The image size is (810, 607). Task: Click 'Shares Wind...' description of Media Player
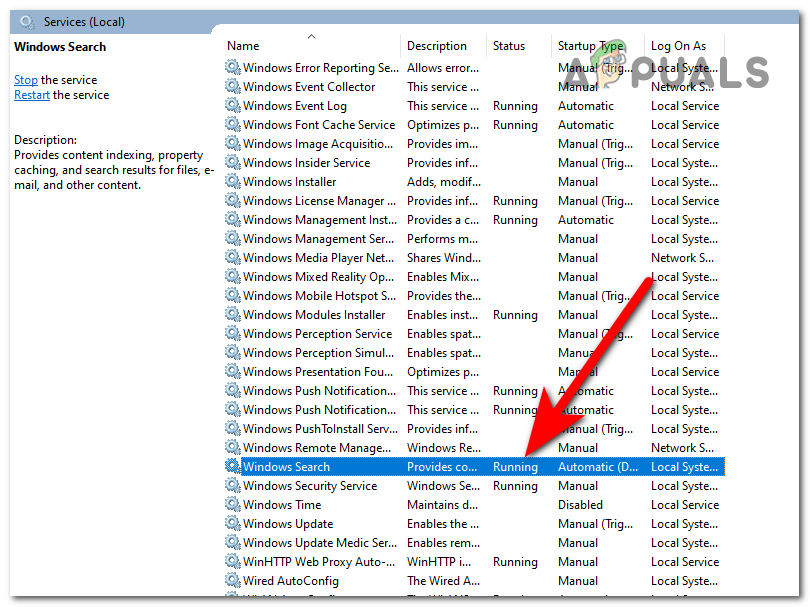(444, 258)
